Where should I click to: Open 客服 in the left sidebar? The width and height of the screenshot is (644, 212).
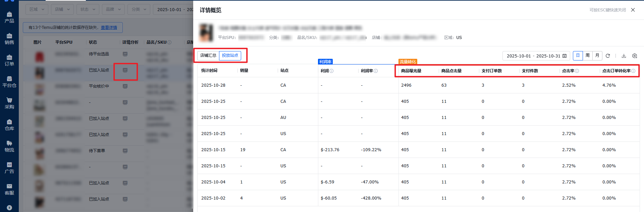point(9,189)
